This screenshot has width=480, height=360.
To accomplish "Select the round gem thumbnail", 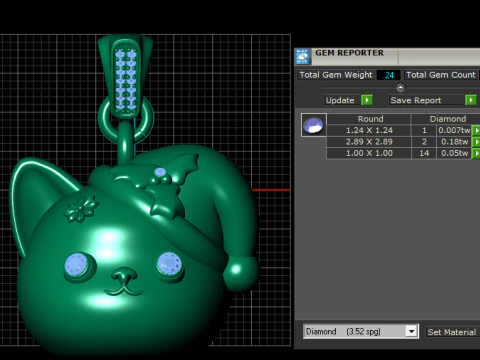I will (x=314, y=125).
